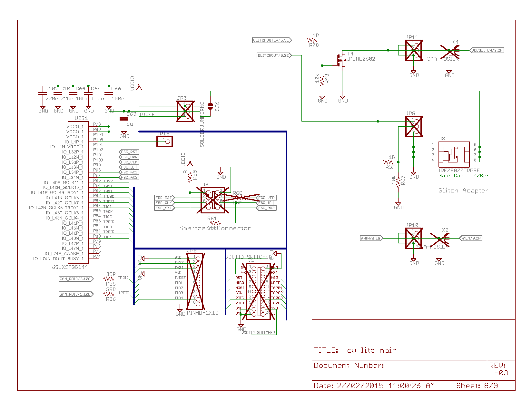Select the SAM_PDID/2.10C port label
Image resolution: width=532 pixels, height=411 pixels.
(x=76, y=279)
